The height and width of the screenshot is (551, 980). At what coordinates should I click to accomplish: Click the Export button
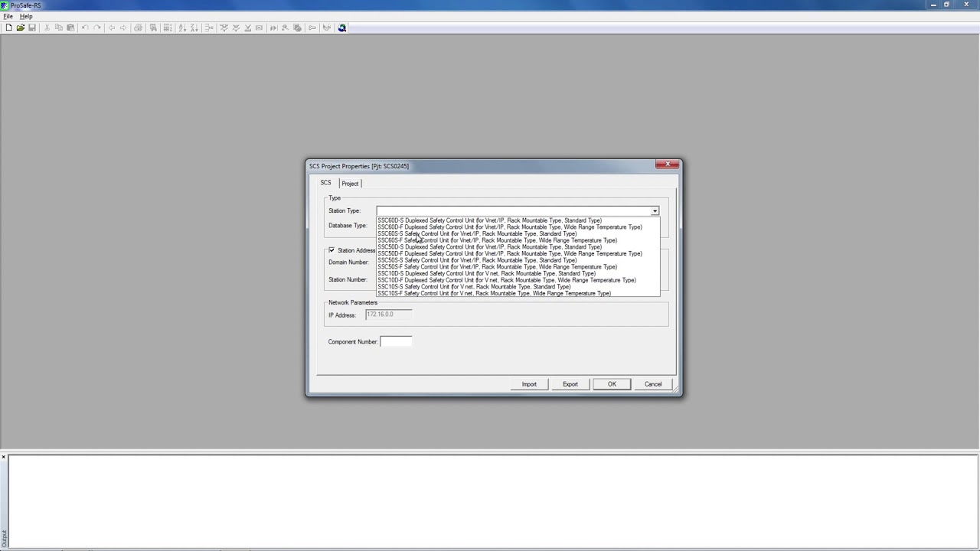[570, 384]
